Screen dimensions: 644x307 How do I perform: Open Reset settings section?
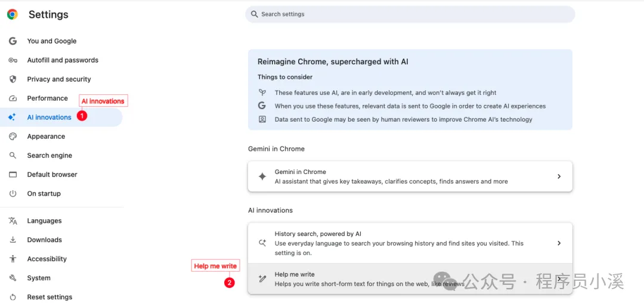[x=49, y=297]
